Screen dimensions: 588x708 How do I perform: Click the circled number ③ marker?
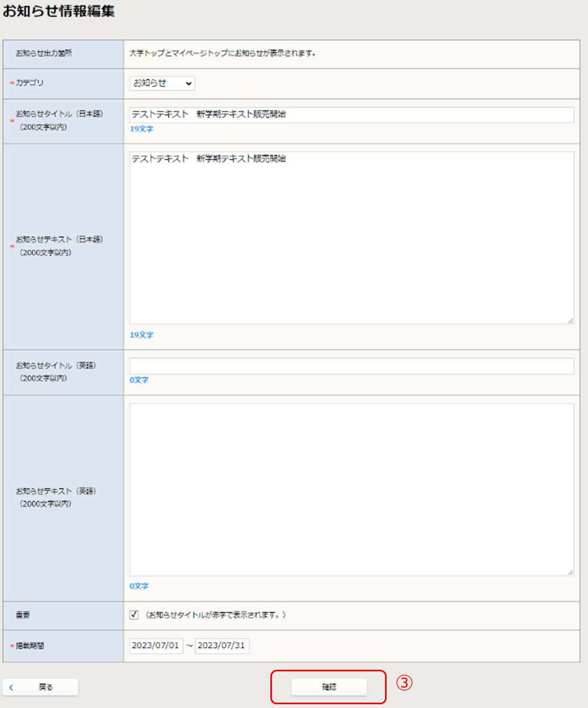(404, 683)
